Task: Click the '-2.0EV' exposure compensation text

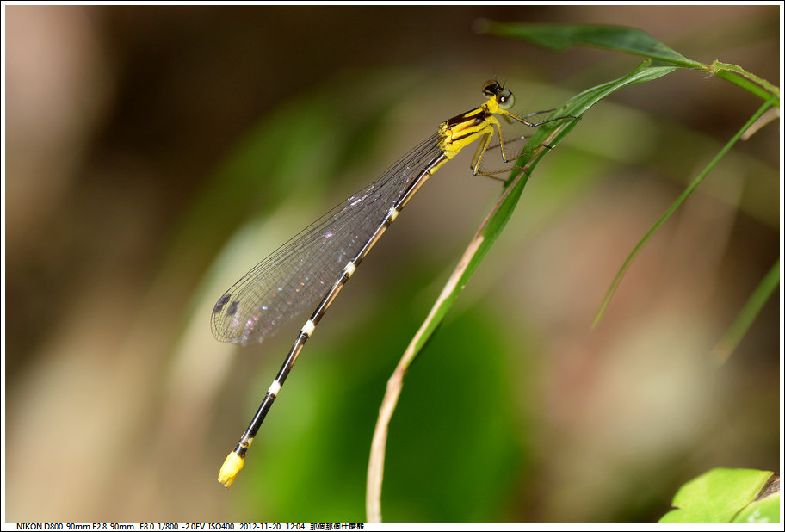Action: pos(194,527)
